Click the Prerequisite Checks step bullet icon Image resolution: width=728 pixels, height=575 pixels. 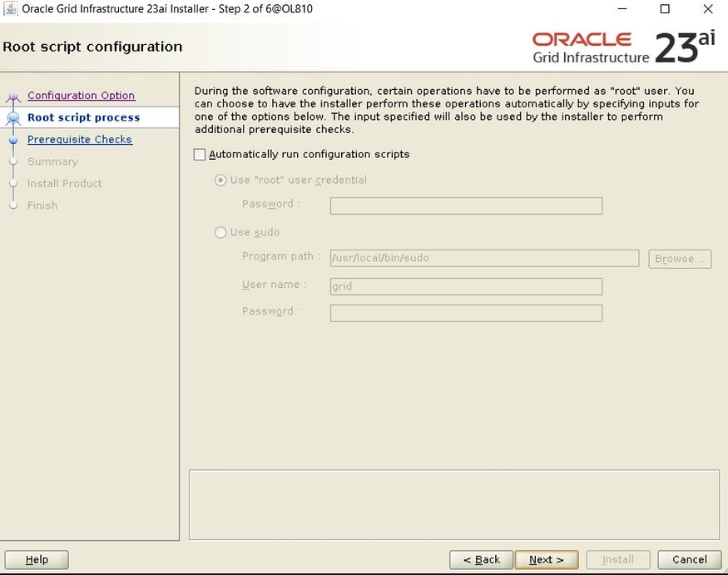[13, 141]
